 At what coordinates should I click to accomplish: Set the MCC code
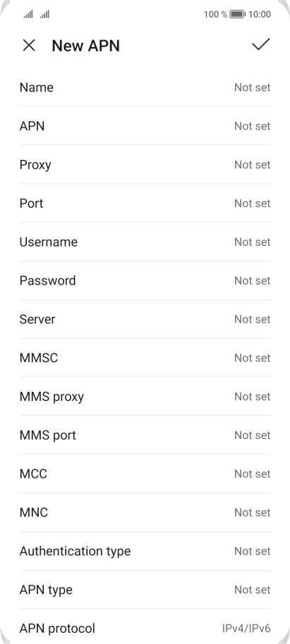point(145,473)
